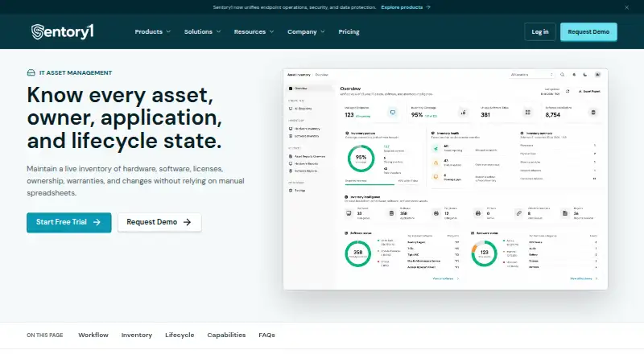Click the 358 software status donut chart
This screenshot has height=354, width=644.
click(x=357, y=253)
